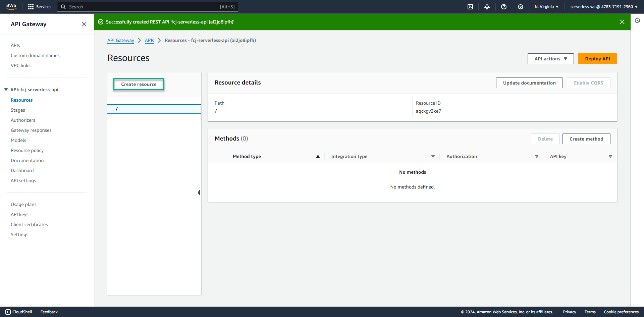Viewport: 644px width, 317px height.
Task: Open APIs in the sidebar
Action: click(15, 45)
